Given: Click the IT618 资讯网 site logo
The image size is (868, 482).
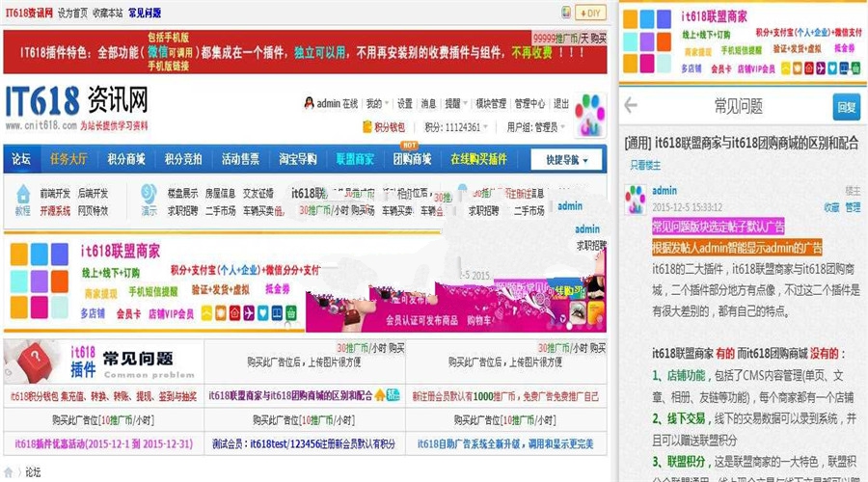Looking at the screenshot, I should 77,108.
